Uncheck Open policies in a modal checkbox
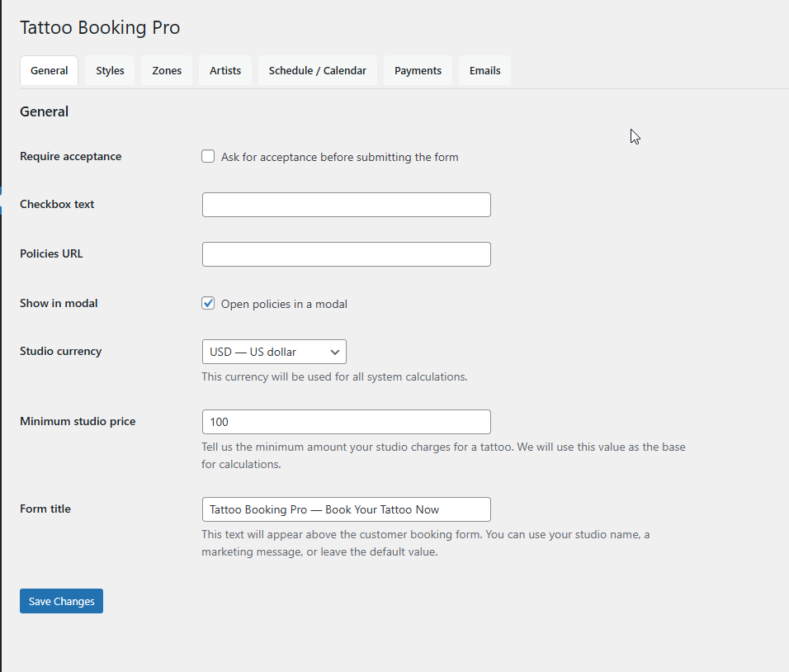This screenshot has width=789, height=672. click(208, 303)
